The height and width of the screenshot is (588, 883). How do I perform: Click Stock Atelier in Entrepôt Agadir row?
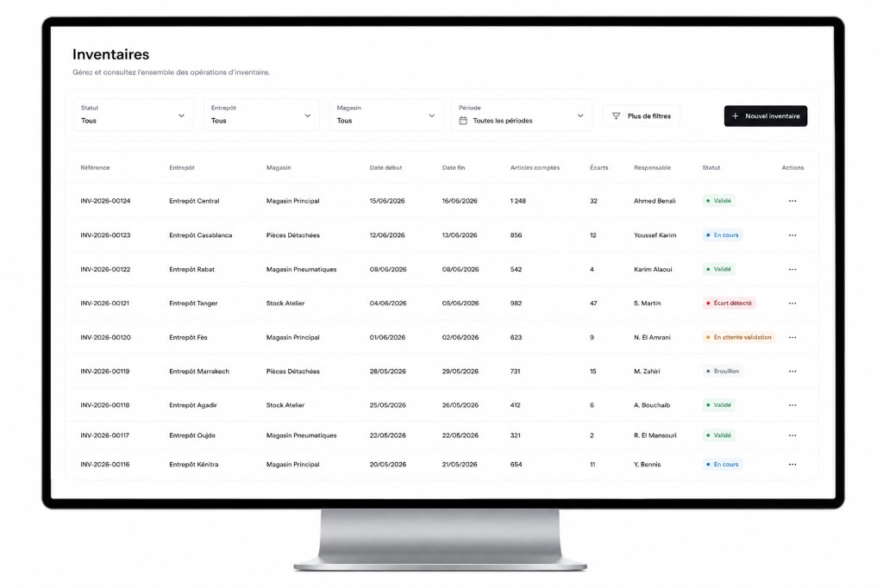tap(285, 405)
